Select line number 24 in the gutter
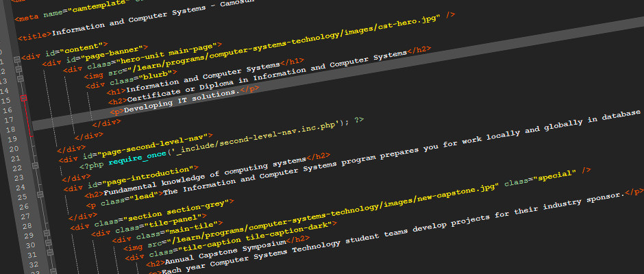The image size is (644, 274). coord(21,188)
